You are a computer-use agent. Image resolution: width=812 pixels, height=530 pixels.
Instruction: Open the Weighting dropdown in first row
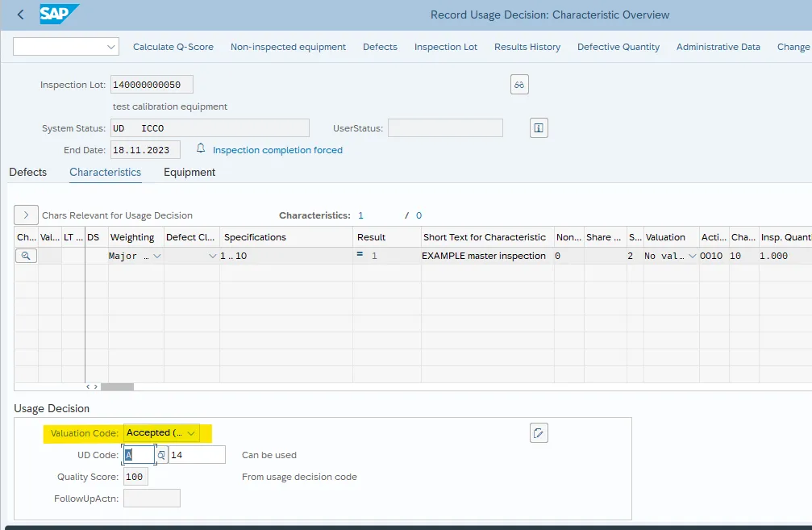point(156,256)
